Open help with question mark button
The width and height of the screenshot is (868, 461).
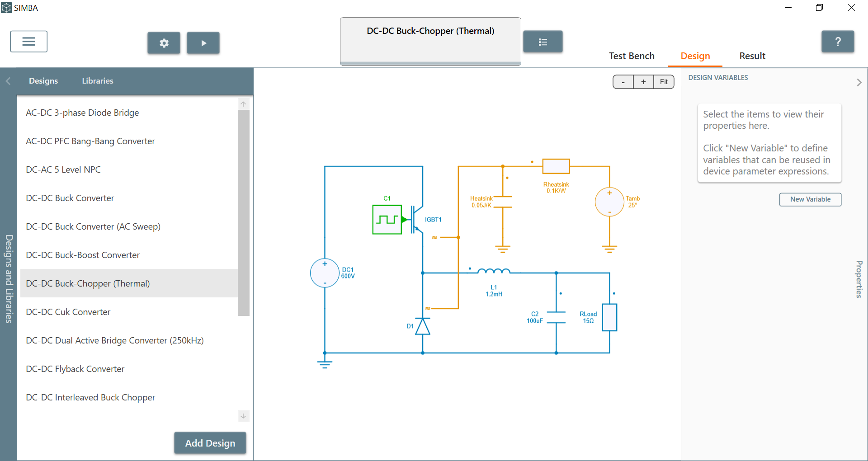click(837, 42)
